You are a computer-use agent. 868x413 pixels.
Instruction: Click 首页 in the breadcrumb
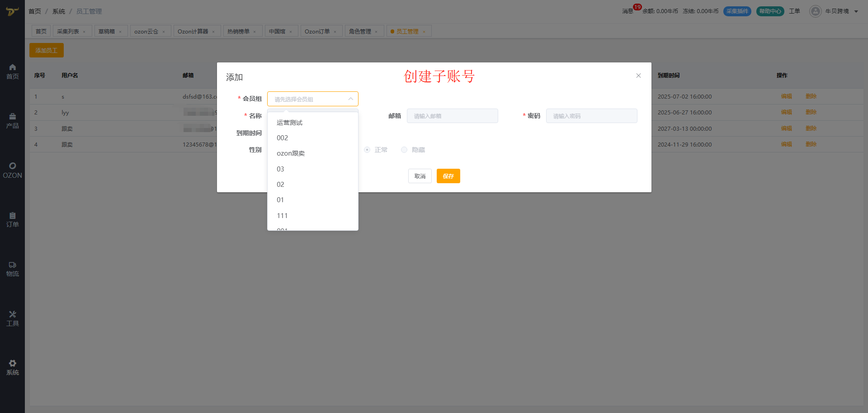coord(35,11)
